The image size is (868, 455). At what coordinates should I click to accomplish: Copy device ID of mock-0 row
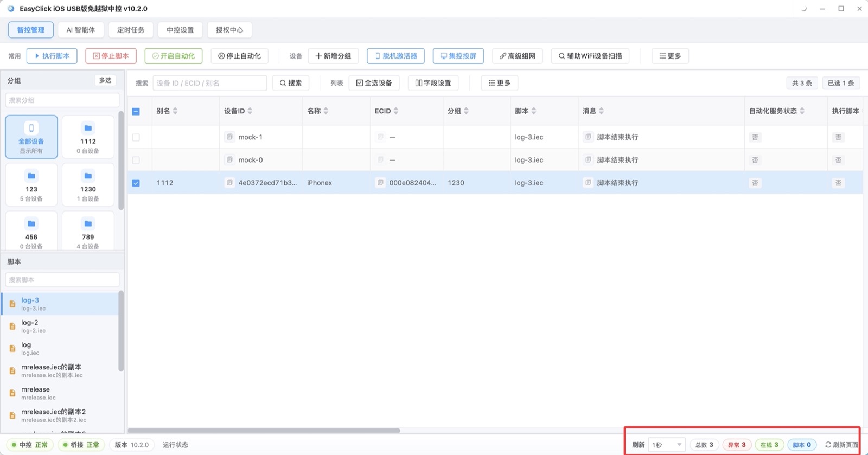pos(229,160)
